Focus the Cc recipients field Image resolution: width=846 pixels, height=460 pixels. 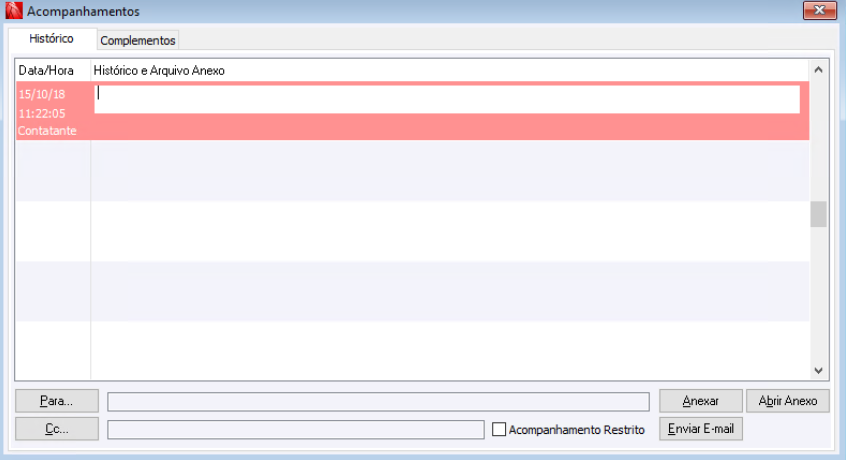point(296,430)
